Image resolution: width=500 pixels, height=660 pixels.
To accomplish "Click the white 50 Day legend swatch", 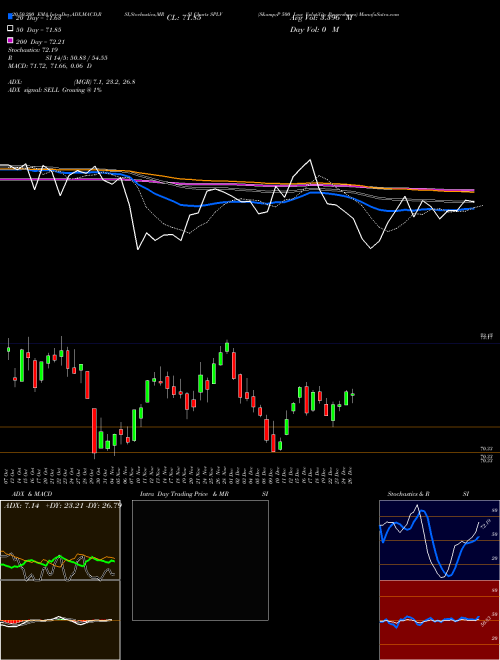I will 10,29.
